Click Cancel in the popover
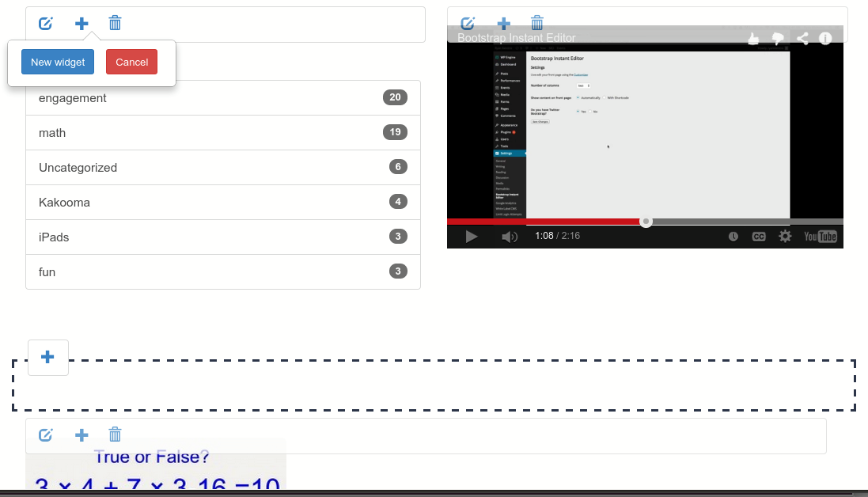The image size is (868, 497). [132, 62]
